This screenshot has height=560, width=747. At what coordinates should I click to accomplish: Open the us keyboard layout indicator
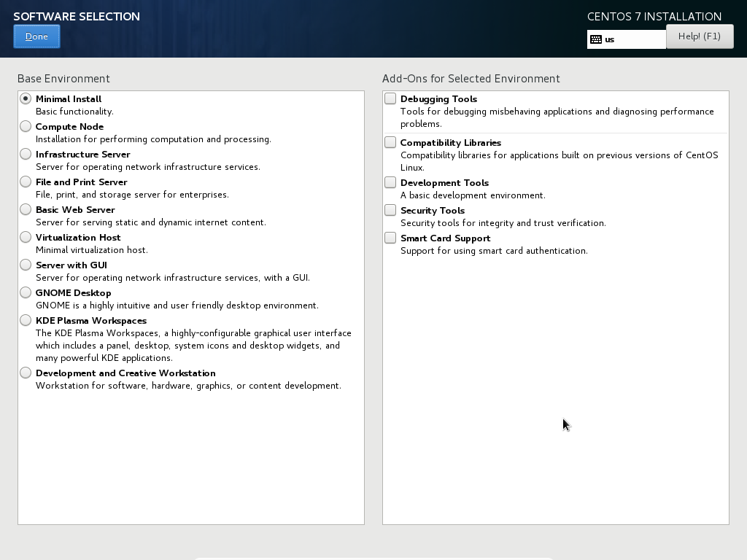627,39
